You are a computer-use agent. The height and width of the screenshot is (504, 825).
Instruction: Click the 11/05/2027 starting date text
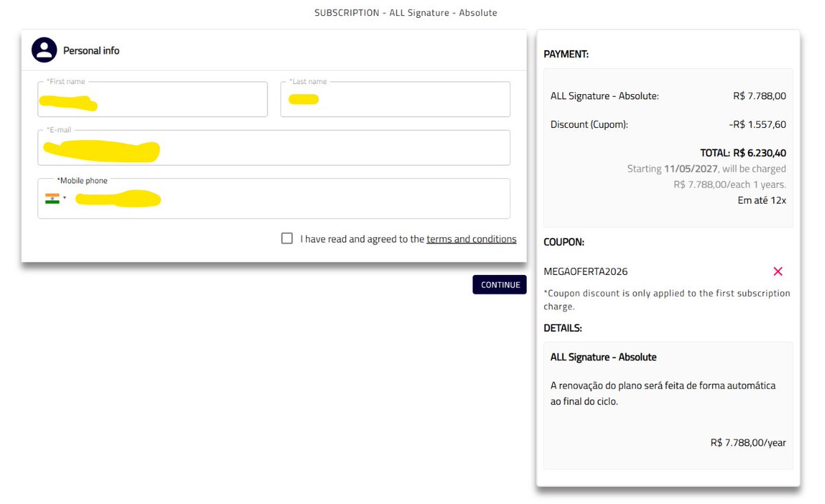[x=691, y=169]
